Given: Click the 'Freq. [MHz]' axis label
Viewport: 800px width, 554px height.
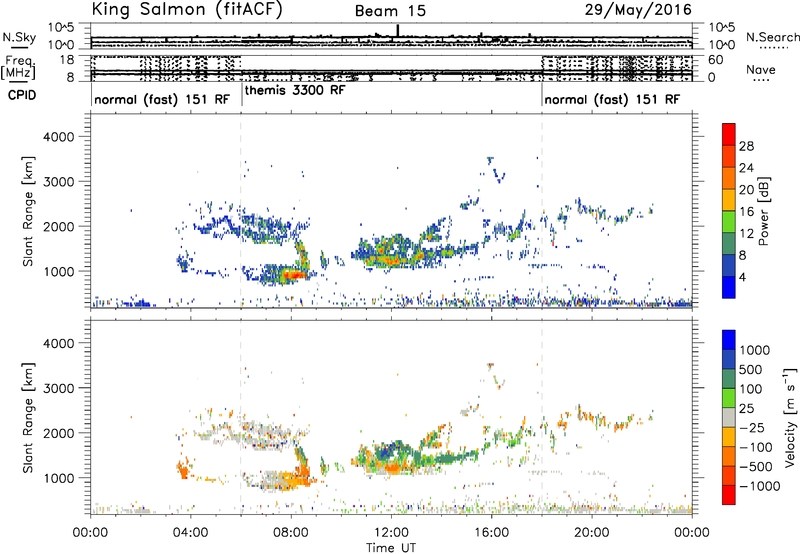Looking at the screenshot, I should coord(18,68).
